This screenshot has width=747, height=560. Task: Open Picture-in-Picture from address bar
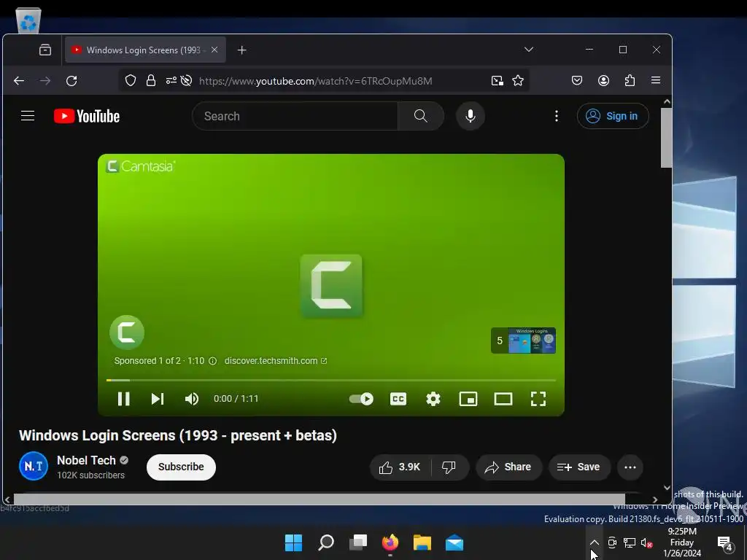[x=498, y=80]
